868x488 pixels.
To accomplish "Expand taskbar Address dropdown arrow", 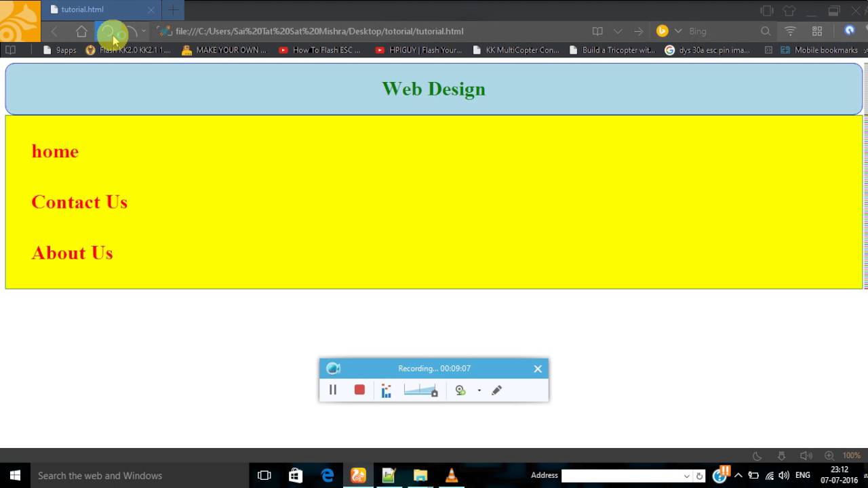I will click(x=687, y=476).
